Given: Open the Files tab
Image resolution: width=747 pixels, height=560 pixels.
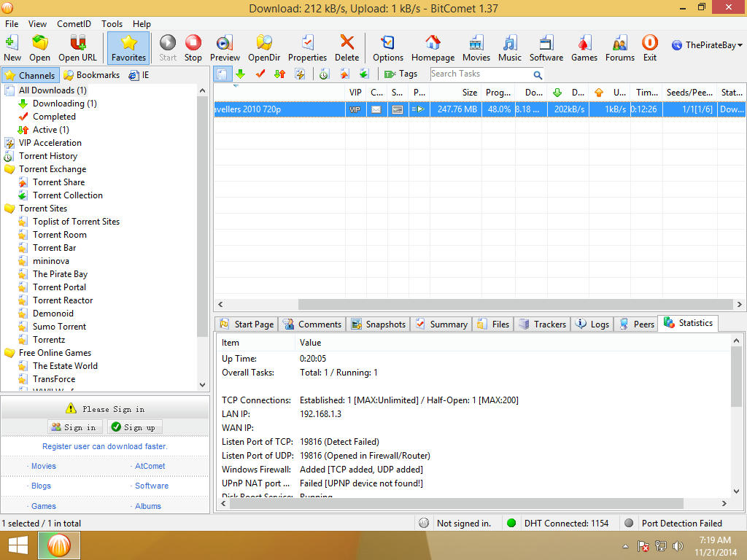Looking at the screenshot, I should tap(493, 324).
